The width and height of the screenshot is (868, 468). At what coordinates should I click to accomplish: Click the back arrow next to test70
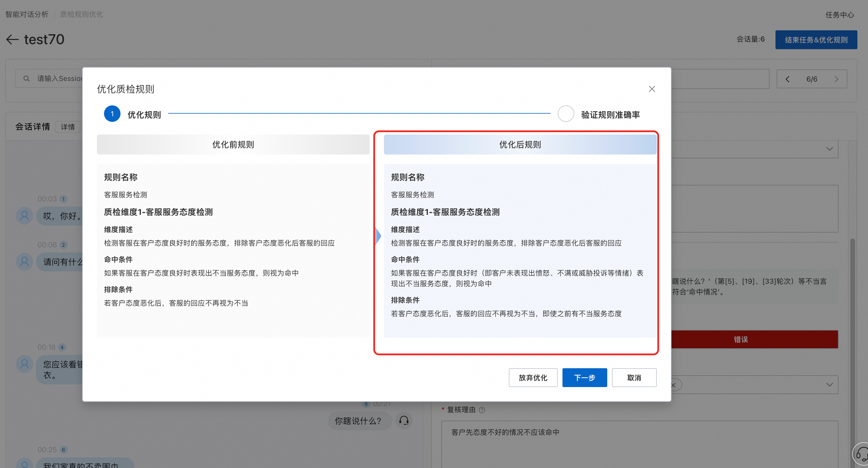click(x=12, y=39)
